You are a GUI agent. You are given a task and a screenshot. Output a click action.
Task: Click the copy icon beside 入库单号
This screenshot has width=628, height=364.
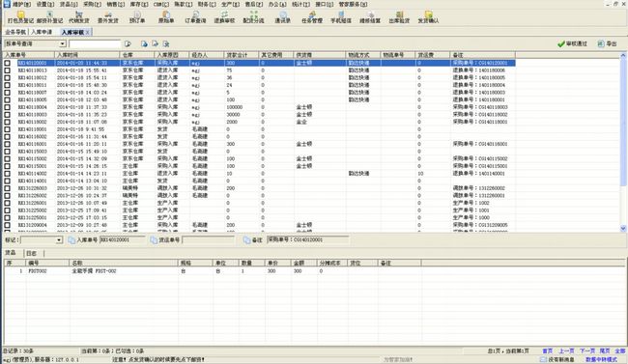pos(71,239)
